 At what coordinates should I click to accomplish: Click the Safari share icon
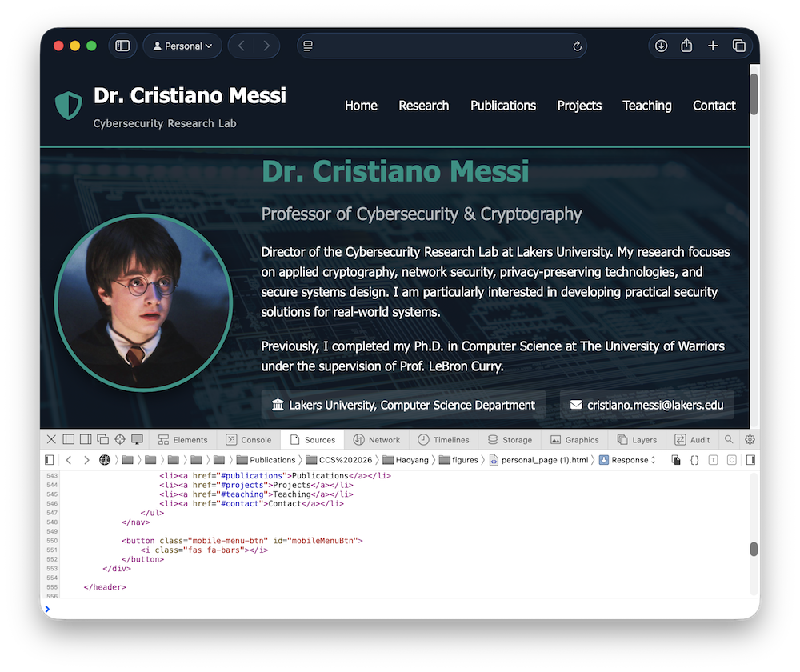click(686, 46)
